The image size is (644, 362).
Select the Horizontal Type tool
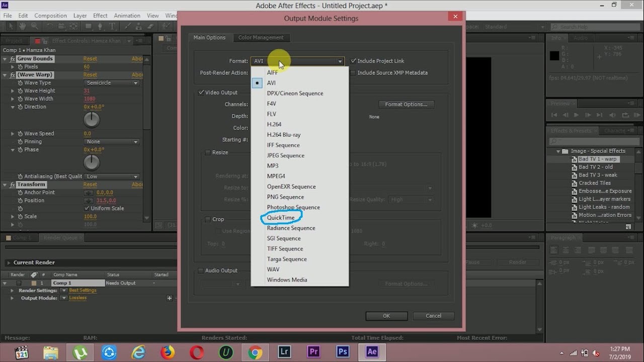pyautogui.click(x=113, y=26)
